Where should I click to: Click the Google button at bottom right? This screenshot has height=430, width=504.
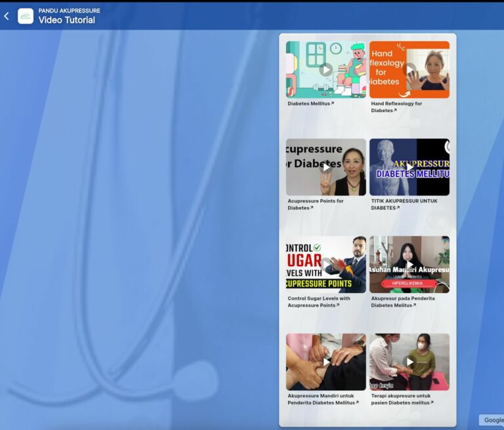(x=493, y=420)
